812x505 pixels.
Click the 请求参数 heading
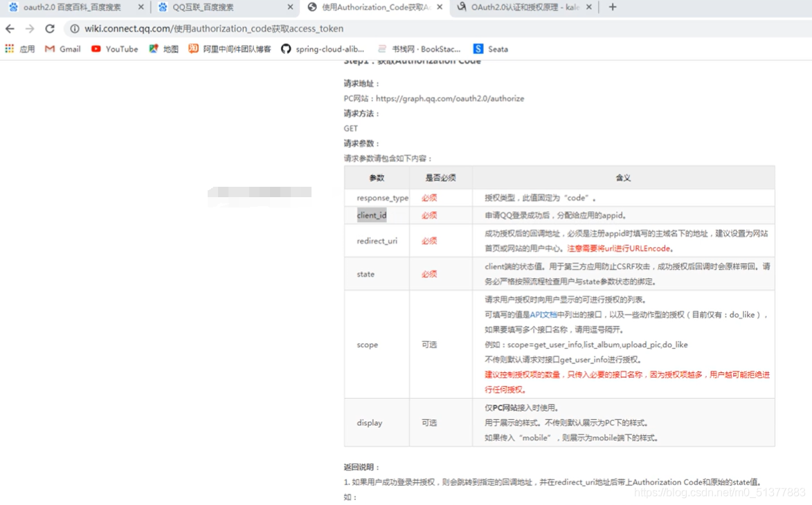361,143
